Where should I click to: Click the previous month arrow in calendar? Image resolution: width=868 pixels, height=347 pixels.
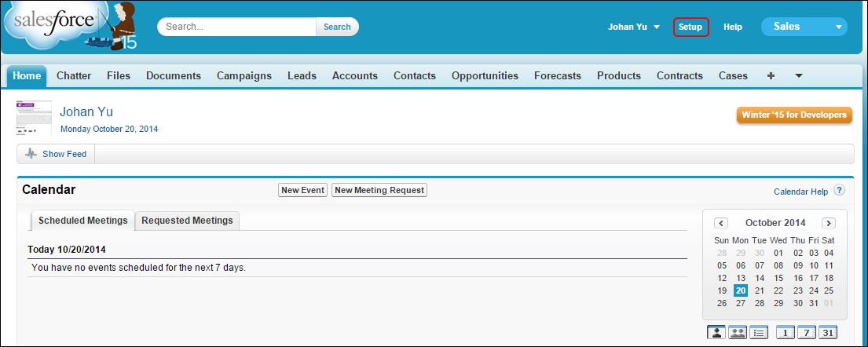point(721,223)
